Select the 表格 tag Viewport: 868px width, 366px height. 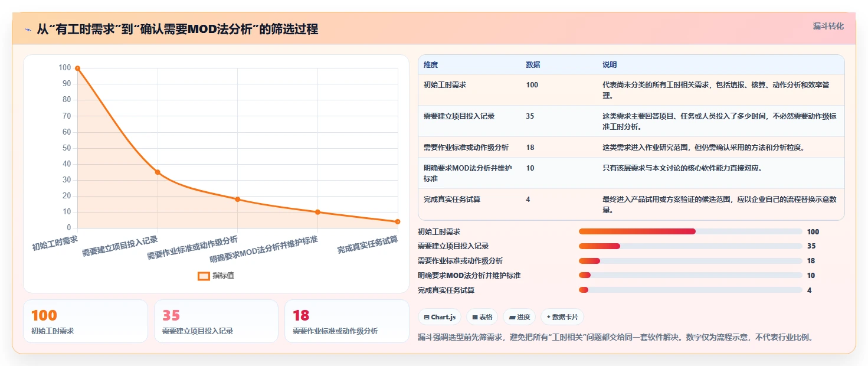482,317
